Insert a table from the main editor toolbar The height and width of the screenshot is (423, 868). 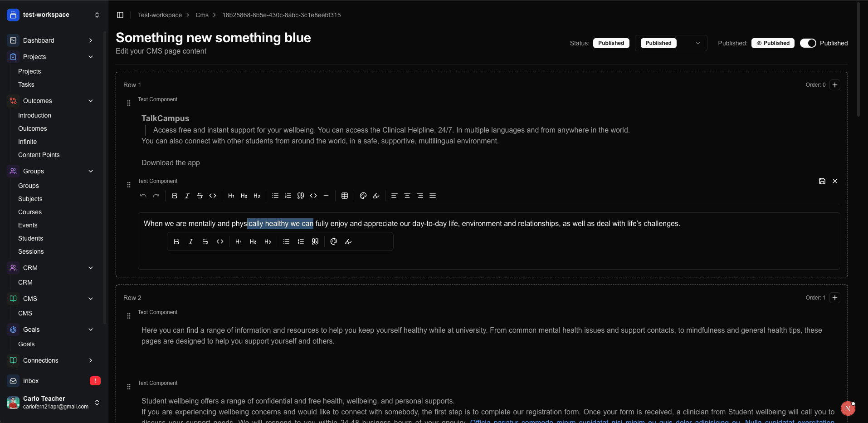tap(345, 196)
